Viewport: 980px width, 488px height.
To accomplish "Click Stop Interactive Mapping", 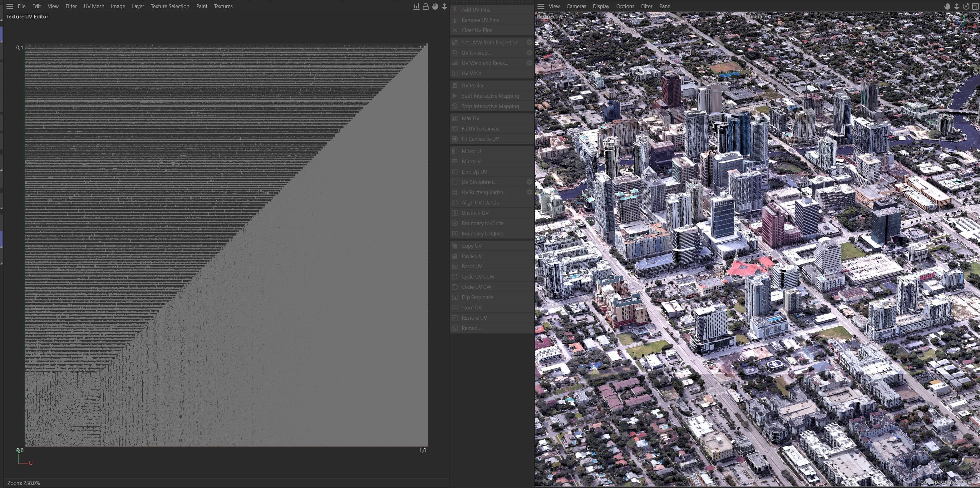I will [x=491, y=106].
